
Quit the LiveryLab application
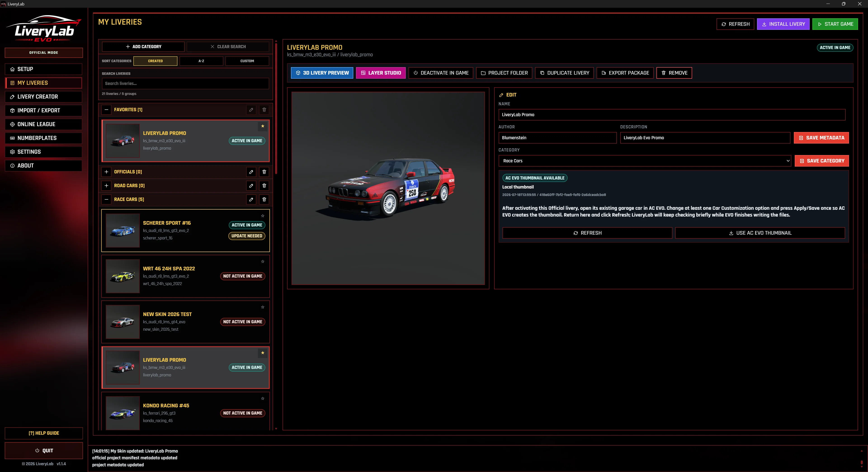[x=44, y=451]
